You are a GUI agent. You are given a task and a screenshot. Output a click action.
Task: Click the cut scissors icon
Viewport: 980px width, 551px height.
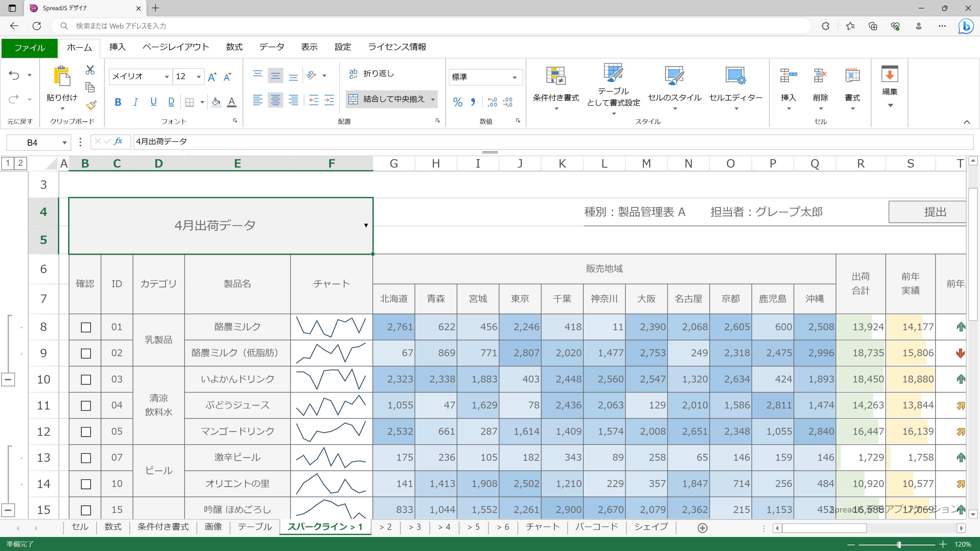tap(90, 70)
